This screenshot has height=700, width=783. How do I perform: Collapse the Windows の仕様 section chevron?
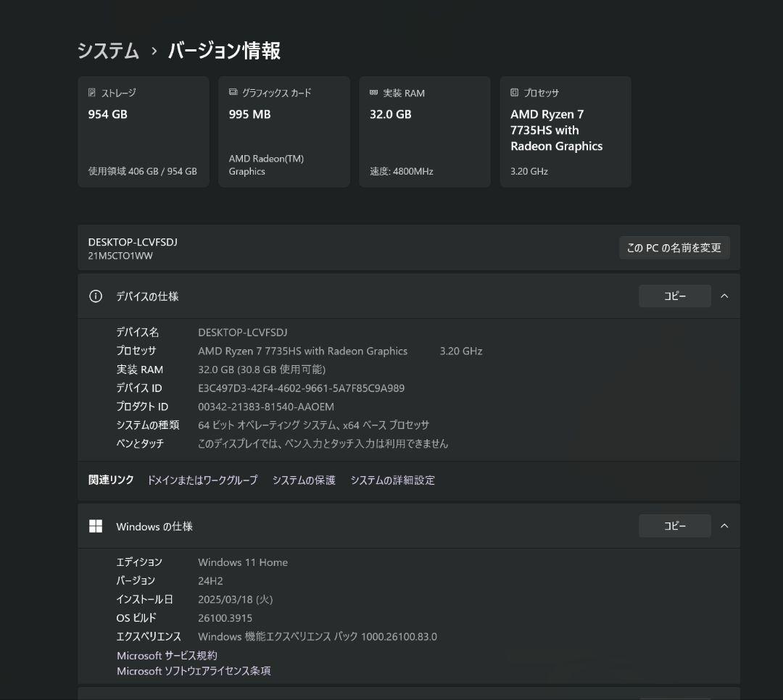pyautogui.click(x=724, y=526)
